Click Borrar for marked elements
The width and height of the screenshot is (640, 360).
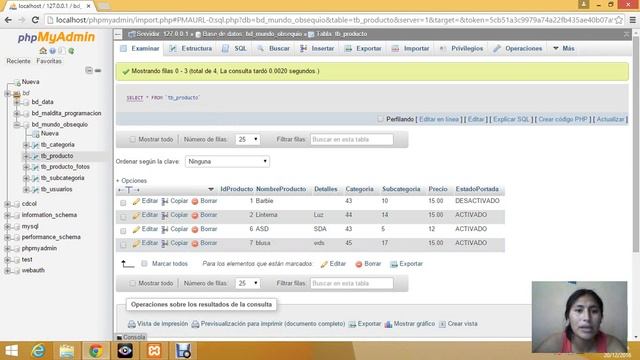(368, 264)
